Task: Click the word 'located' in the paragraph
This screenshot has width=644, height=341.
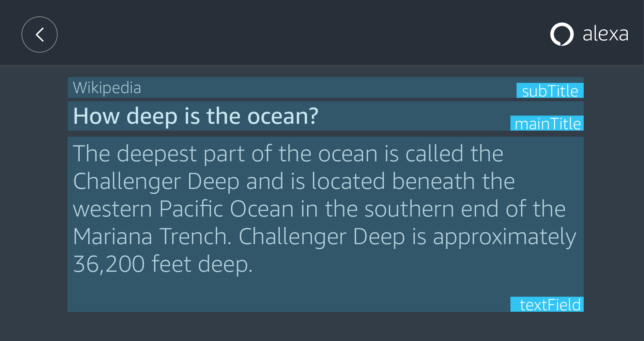Action: 348,181
